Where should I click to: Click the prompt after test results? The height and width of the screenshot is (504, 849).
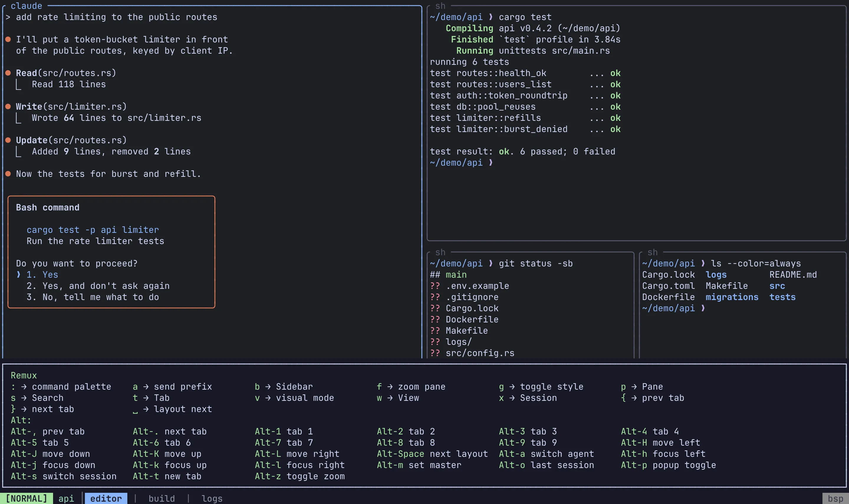pos(462,163)
